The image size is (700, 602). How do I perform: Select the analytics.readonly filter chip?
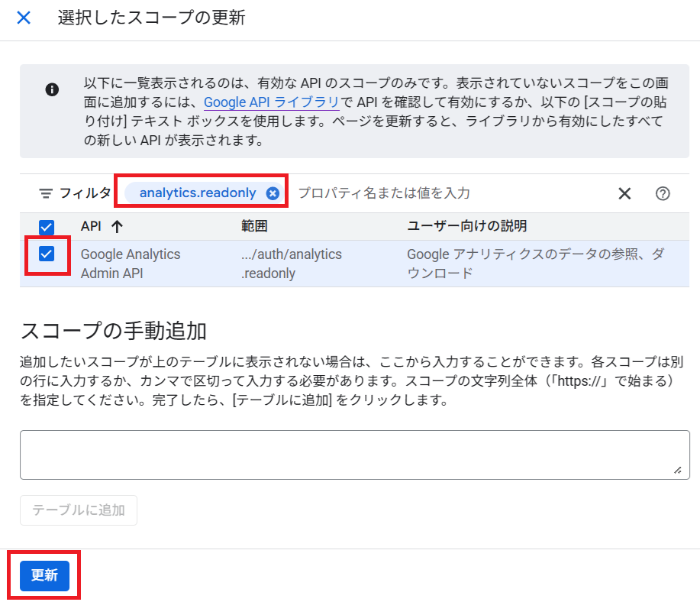point(198,193)
